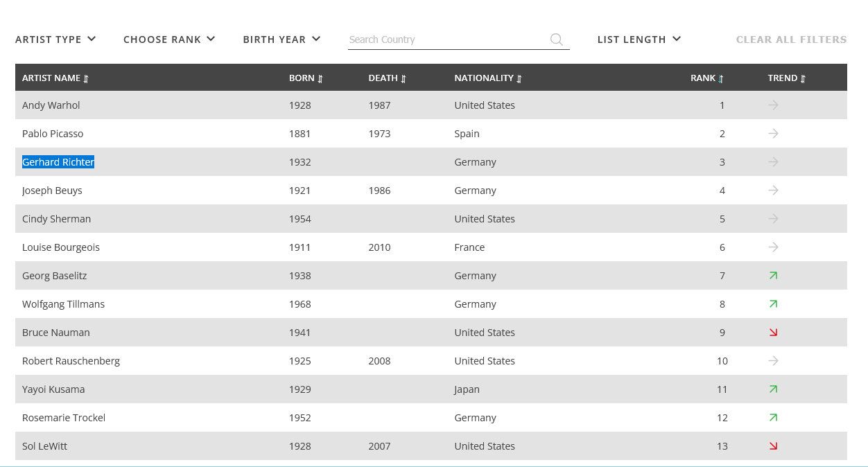Sort table by Rank column

pos(707,78)
